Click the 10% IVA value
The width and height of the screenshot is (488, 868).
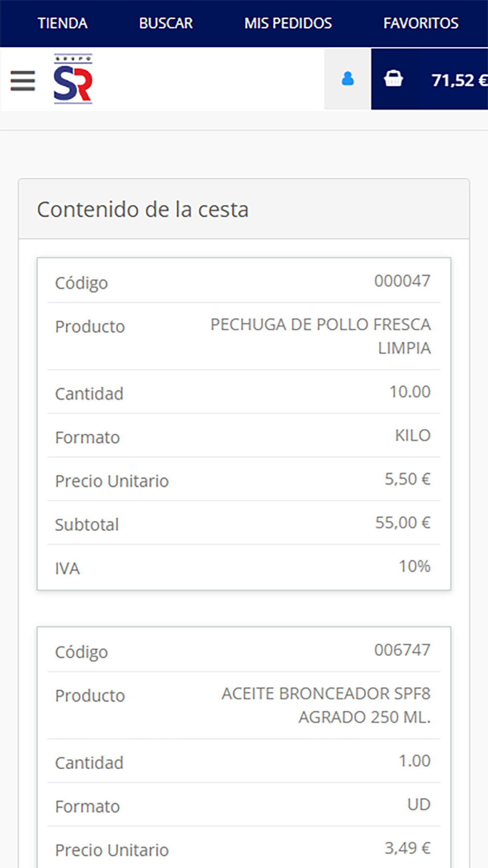click(414, 566)
